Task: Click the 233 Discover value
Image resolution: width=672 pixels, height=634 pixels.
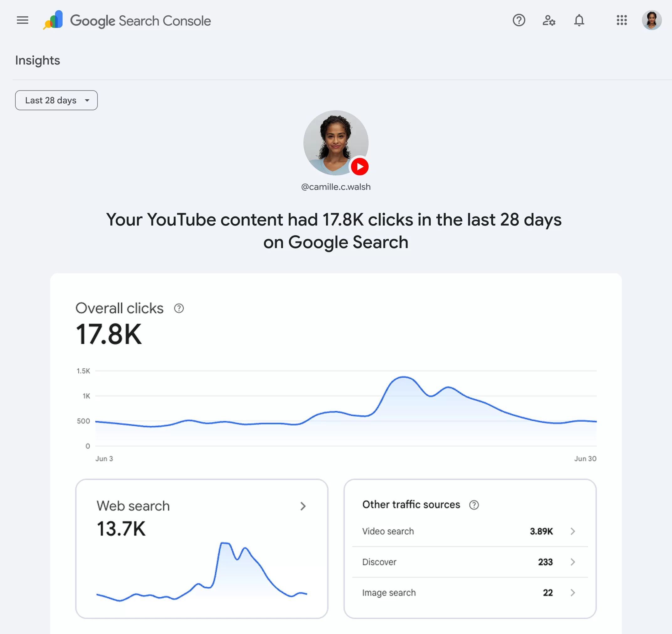Action: [545, 562]
